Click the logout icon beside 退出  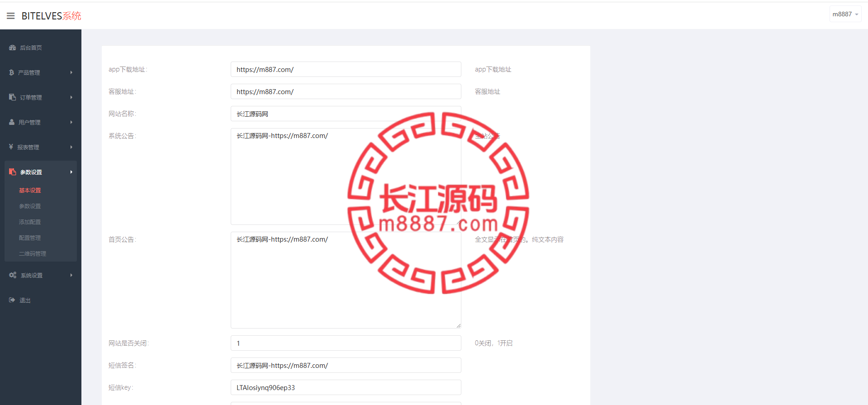12,300
